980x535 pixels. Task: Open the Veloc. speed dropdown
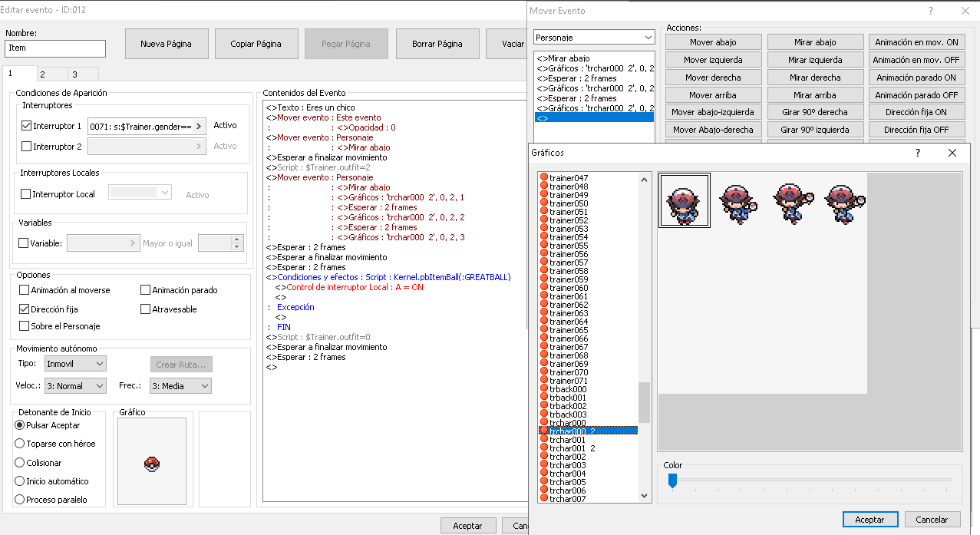[x=74, y=386]
